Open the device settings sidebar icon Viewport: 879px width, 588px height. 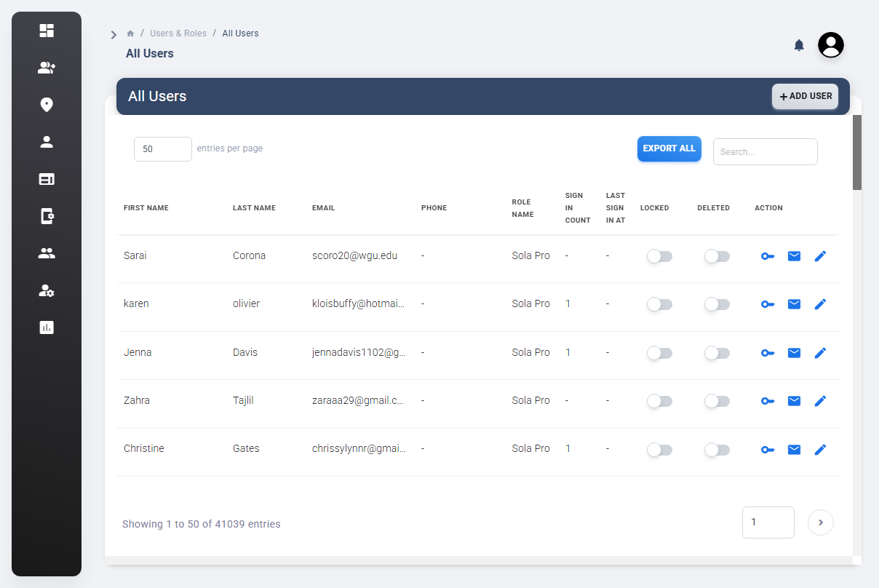47,216
